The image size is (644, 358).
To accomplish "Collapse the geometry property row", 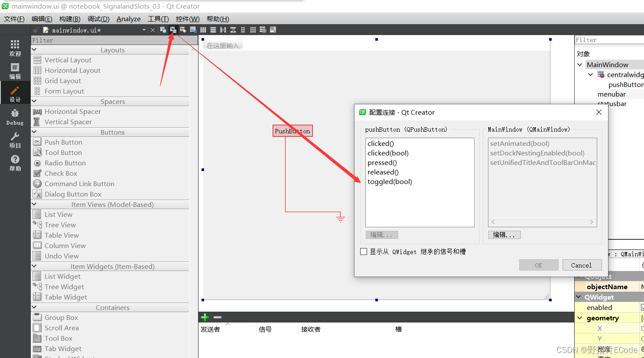I will [580, 318].
